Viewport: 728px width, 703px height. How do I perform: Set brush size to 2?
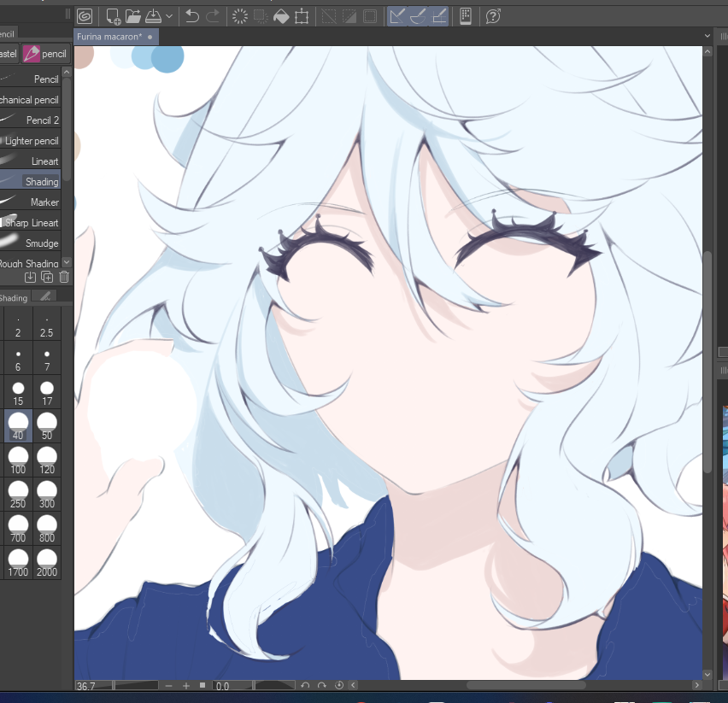(18, 325)
